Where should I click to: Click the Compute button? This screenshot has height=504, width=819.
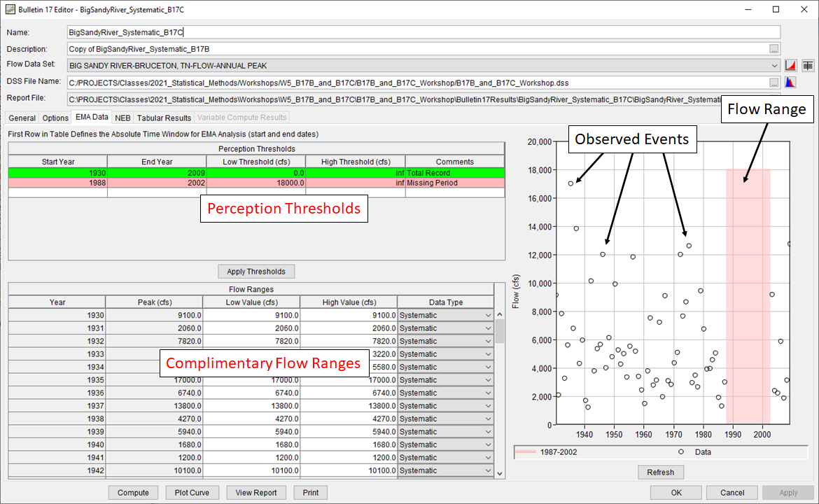133,492
